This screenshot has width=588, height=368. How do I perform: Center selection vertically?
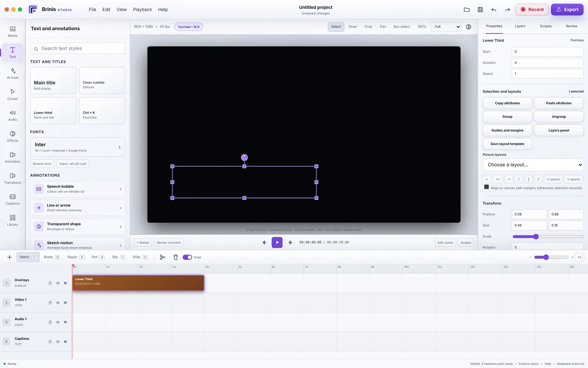(x=528, y=179)
